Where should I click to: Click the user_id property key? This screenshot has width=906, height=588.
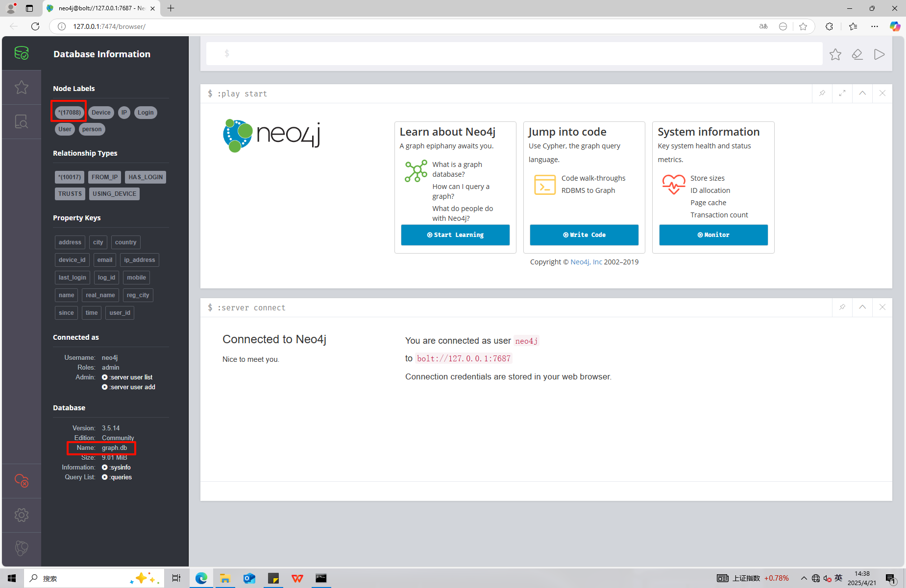pyautogui.click(x=120, y=313)
